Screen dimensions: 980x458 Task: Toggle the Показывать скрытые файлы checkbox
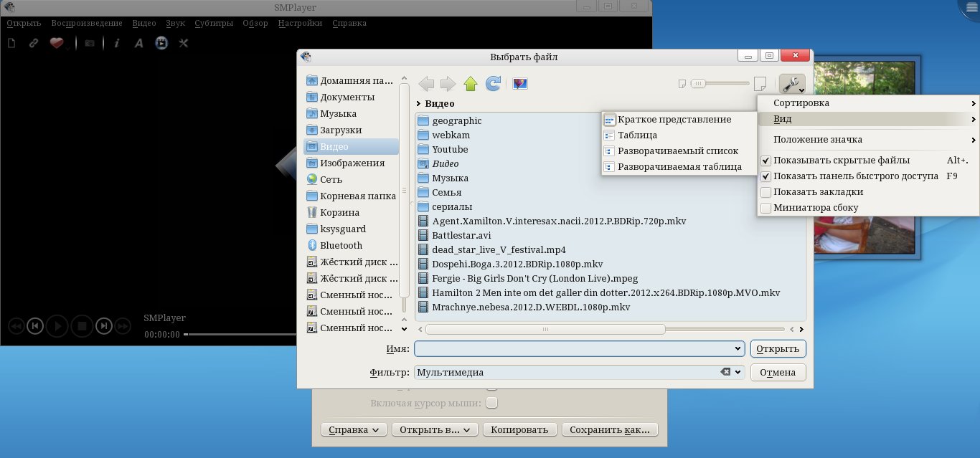pyautogui.click(x=766, y=161)
